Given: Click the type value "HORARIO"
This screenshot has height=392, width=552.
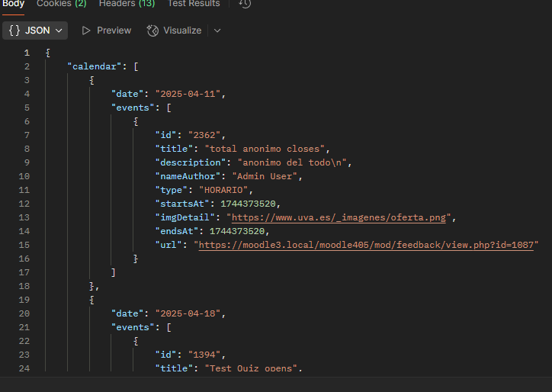Looking at the screenshot, I should pos(223,190).
